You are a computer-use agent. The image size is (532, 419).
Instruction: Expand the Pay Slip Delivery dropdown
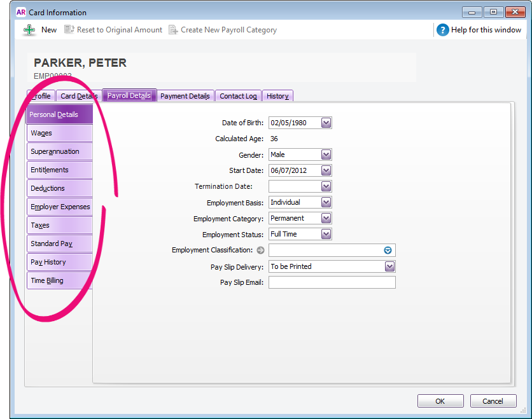[x=389, y=266]
